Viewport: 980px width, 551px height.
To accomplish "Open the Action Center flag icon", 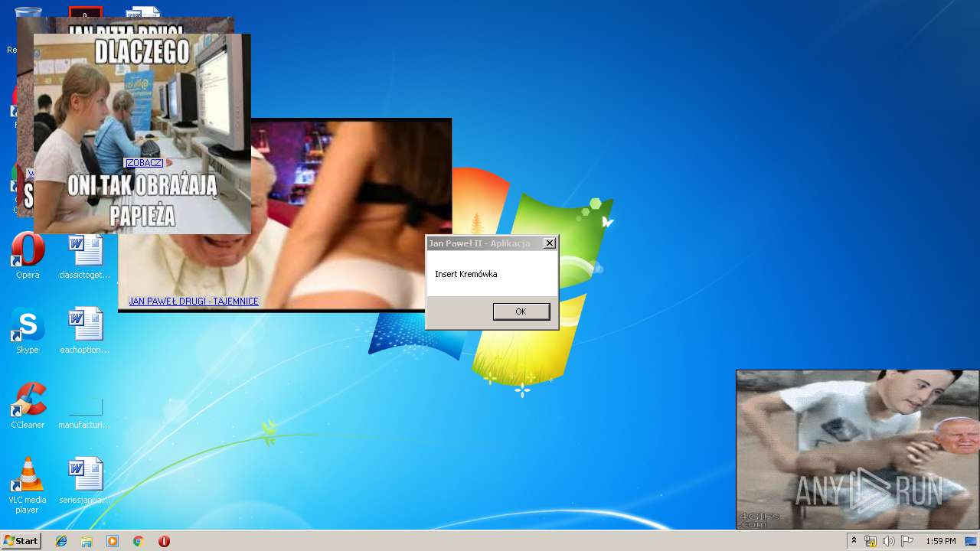I will tap(907, 541).
